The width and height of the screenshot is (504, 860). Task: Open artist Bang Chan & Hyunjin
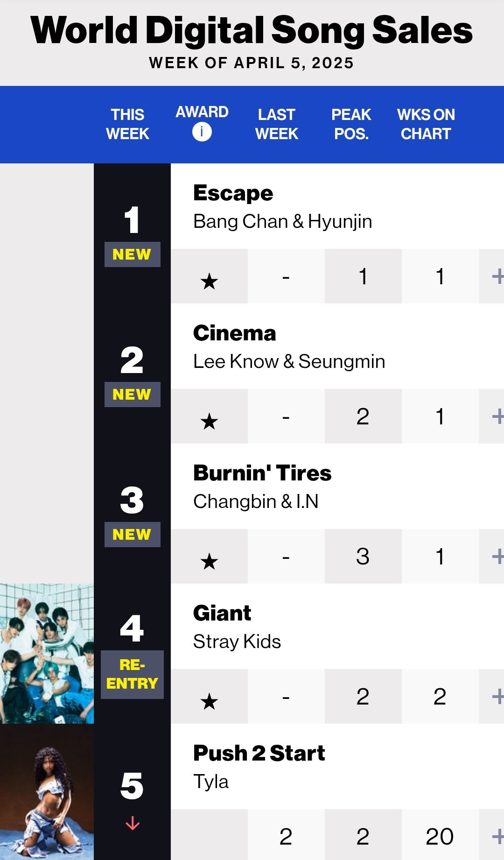283,221
